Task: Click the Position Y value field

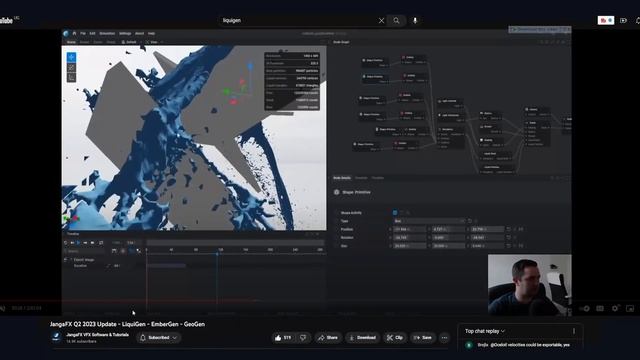Action: click(x=449, y=229)
